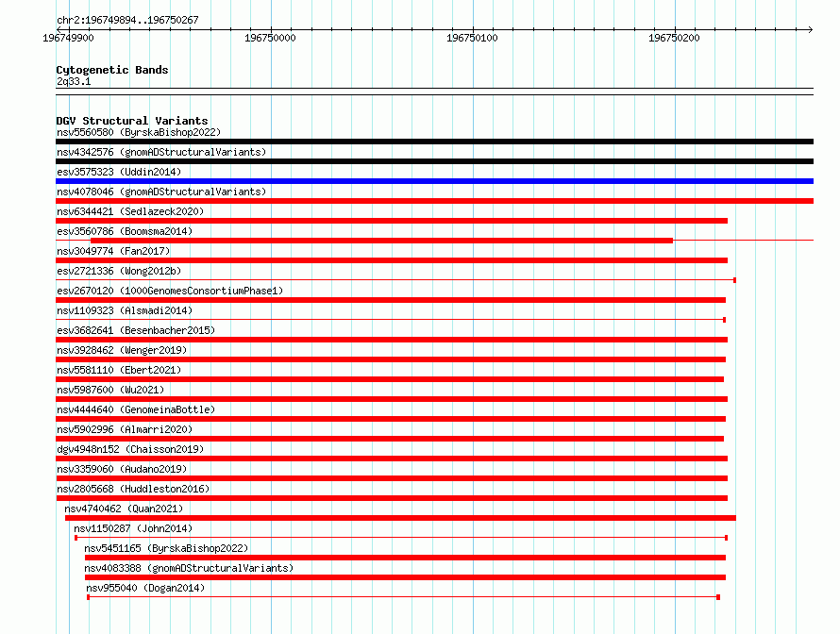The height and width of the screenshot is (634, 840).
Task: Click the black bar under nsv5560580
Action: click(x=434, y=142)
